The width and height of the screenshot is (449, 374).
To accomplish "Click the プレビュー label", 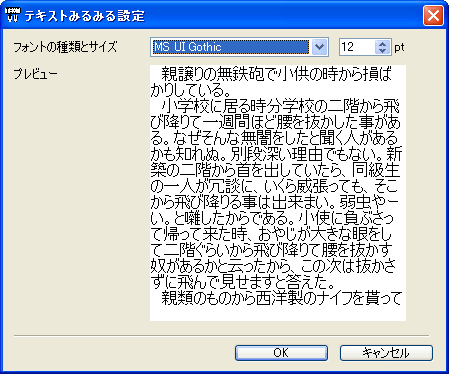I will [x=35, y=74].
